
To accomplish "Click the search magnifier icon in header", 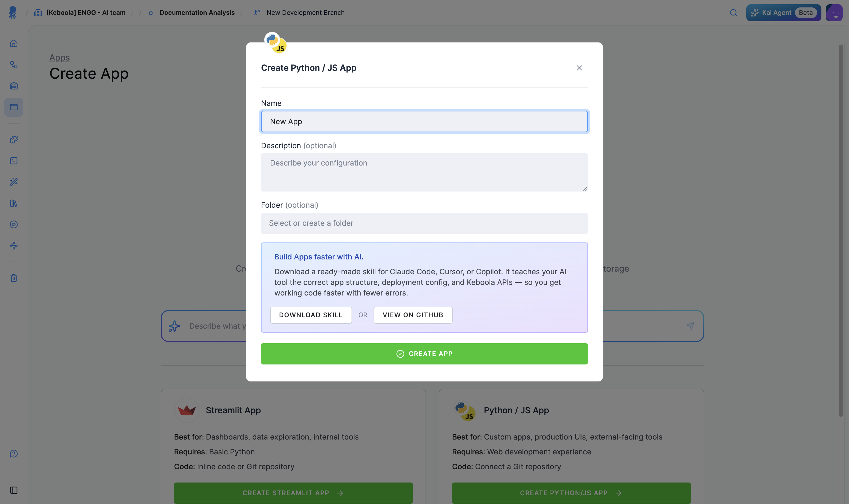I will (x=734, y=12).
